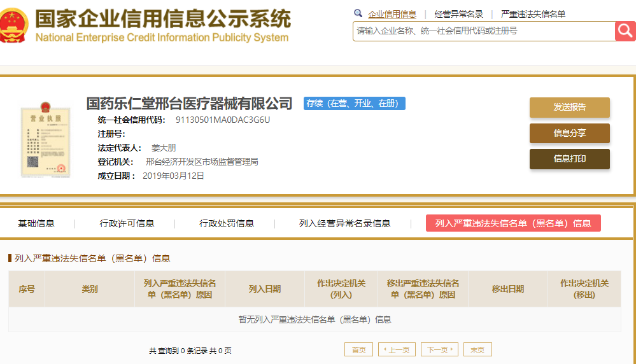This screenshot has width=636, height=364.
Task: Click the company name 国药乐仁堂邢台医疗器械有限公司
Action: click(x=189, y=103)
